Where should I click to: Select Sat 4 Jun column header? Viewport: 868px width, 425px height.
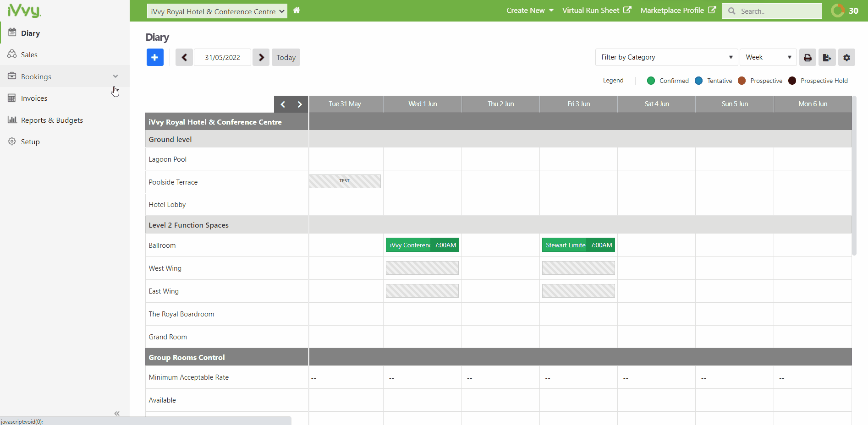(x=656, y=104)
